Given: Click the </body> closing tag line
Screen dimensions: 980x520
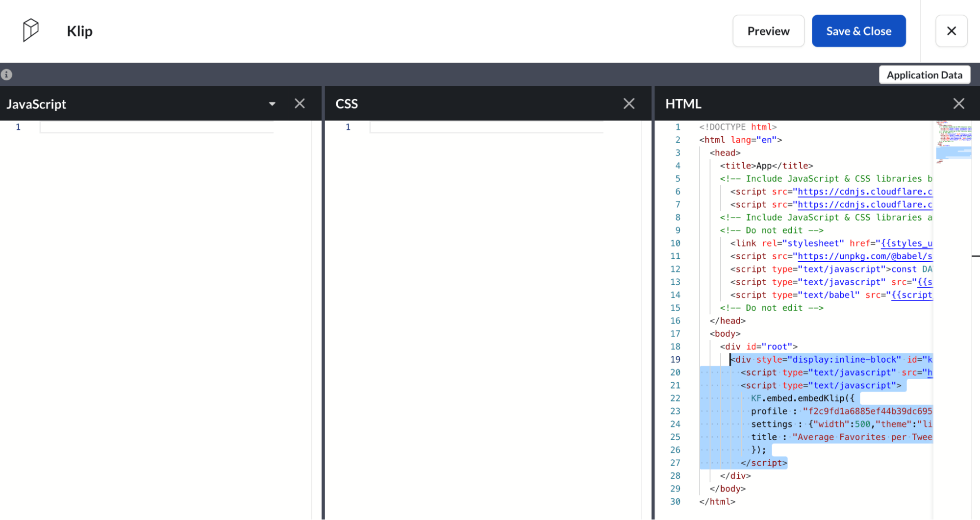Looking at the screenshot, I should coord(728,489).
